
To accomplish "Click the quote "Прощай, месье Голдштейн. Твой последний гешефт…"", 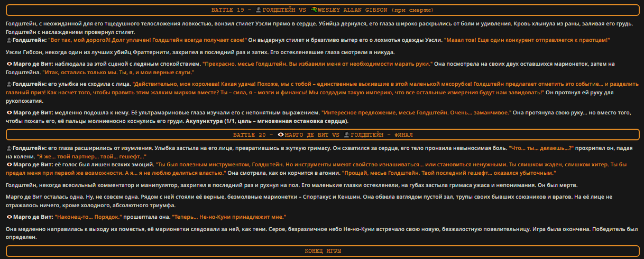I will click(449, 173).
